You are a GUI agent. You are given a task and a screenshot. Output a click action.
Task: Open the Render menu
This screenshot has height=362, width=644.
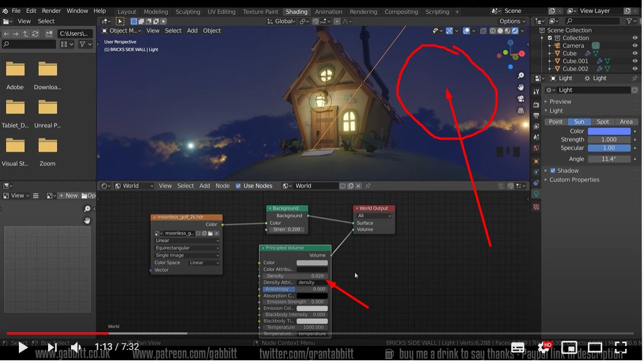[52, 11]
